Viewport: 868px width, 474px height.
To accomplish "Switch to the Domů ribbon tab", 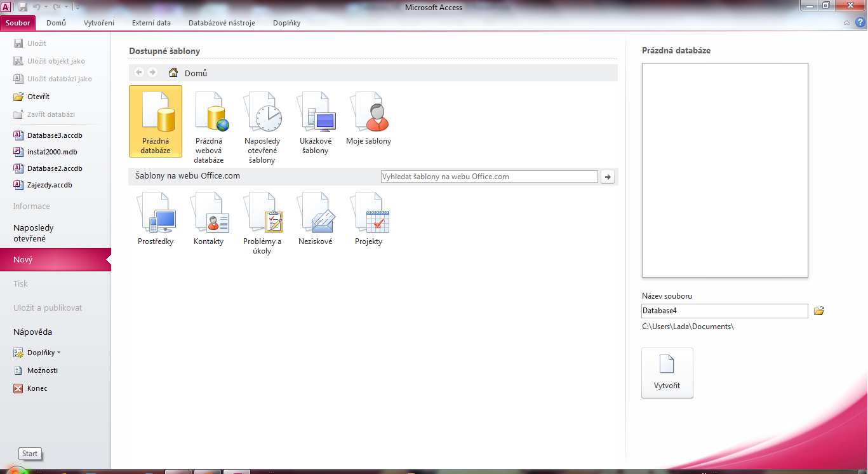I will click(x=56, y=23).
